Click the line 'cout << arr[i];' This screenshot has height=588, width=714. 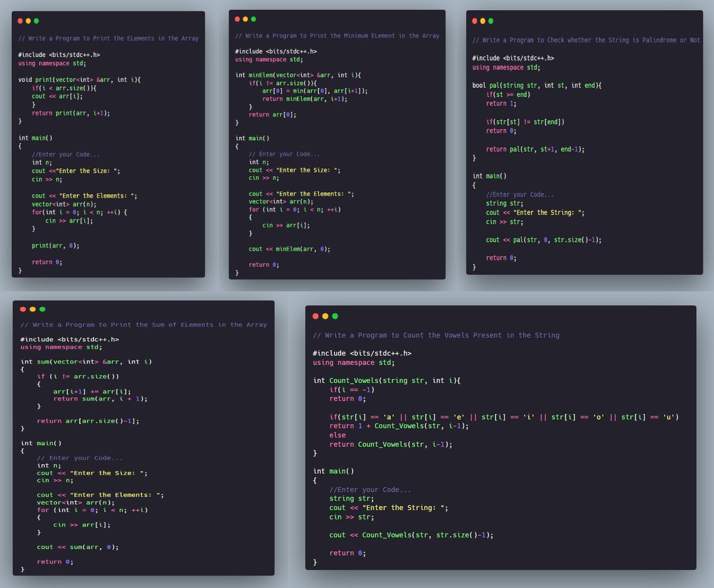tap(57, 96)
